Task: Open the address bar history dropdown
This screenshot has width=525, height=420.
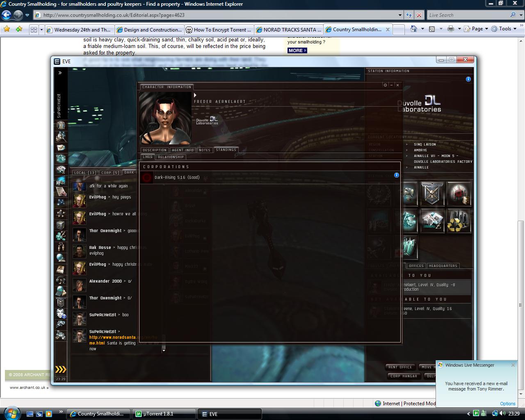Action: (400, 15)
